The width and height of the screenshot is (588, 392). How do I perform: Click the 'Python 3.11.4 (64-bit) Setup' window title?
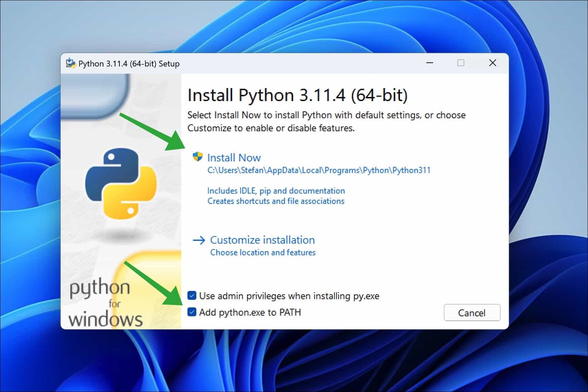coord(129,64)
